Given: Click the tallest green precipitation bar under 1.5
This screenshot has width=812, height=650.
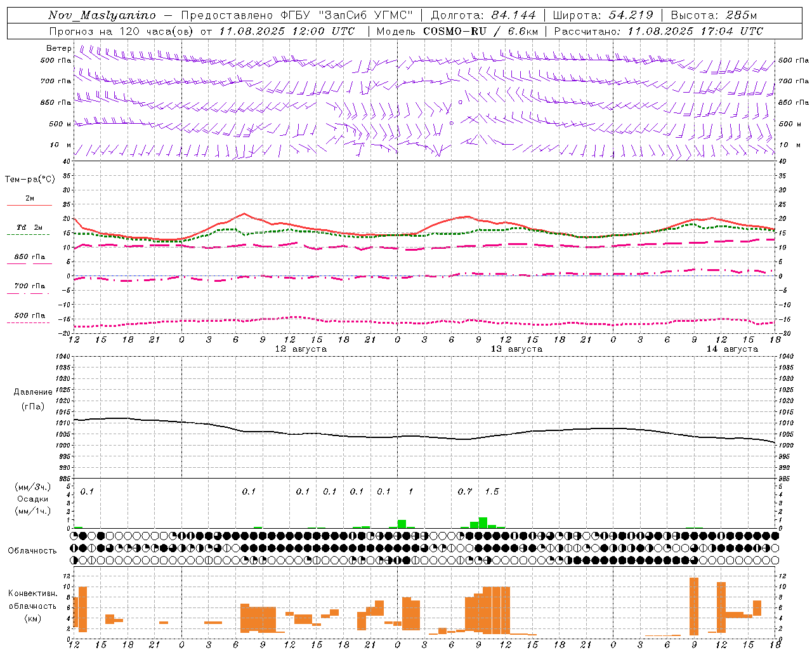Looking at the screenshot, I should tap(483, 522).
